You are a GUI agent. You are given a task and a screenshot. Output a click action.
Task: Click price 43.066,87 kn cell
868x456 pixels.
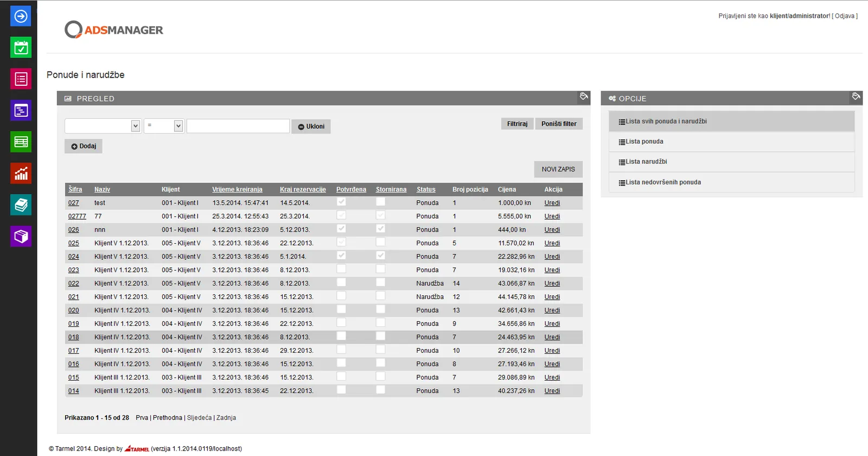(x=516, y=283)
